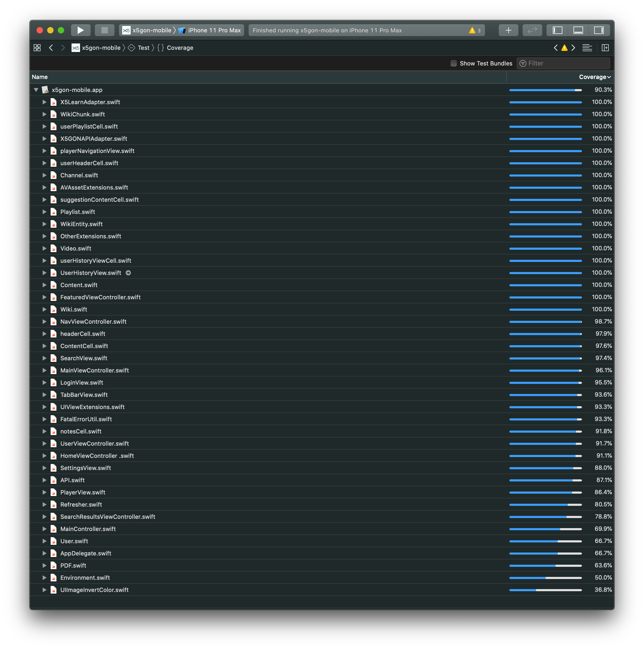644x649 pixels.
Task: Open the related items grid menu
Action: pos(37,48)
